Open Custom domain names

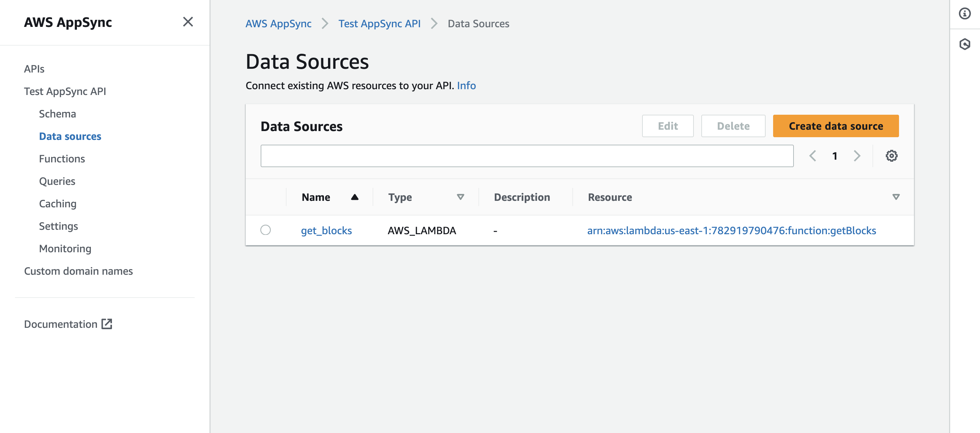coord(78,271)
